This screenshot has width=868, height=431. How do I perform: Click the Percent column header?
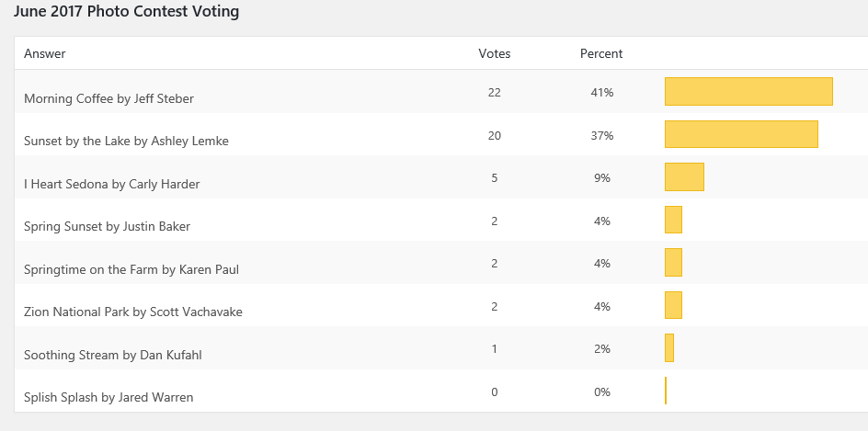601,54
